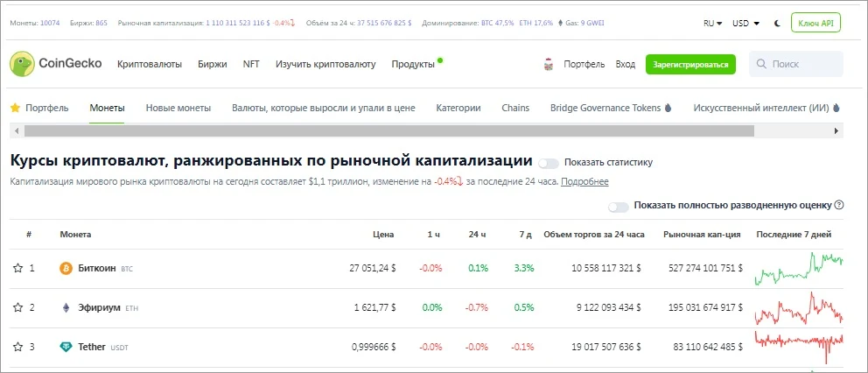Viewport: 868px width, 373px height.
Task: Sort by Объем торгов за 24 часа
Action: (x=594, y=235)
